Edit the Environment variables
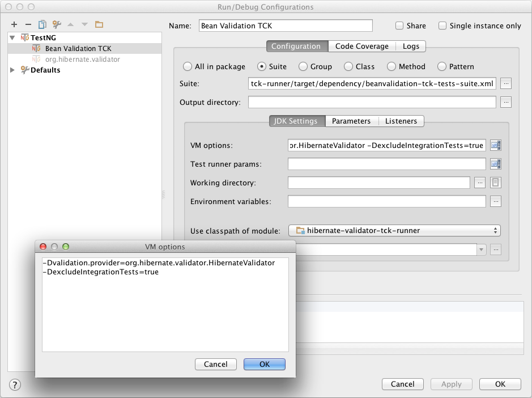Image resolution: width=532 pixels, height=398 pixels. pyautogui.click(x=496, y=201)
